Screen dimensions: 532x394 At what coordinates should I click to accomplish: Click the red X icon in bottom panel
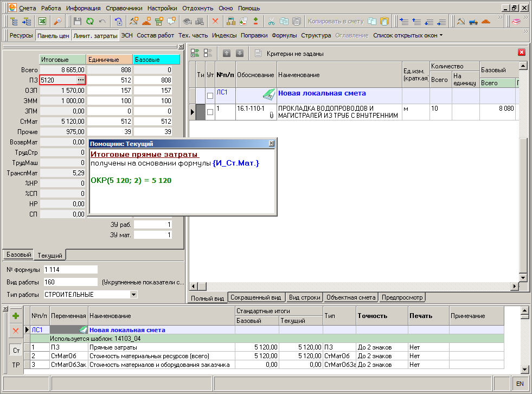pos(16,331)
